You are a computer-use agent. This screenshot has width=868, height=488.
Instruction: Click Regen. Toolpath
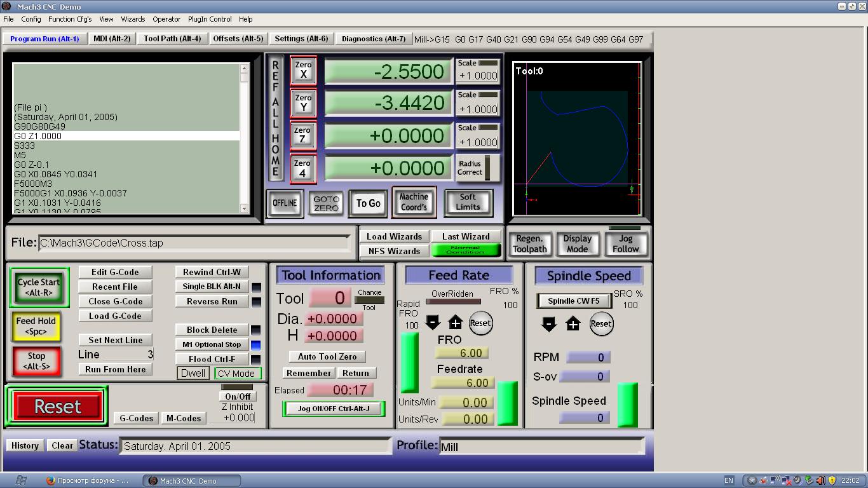530,243
